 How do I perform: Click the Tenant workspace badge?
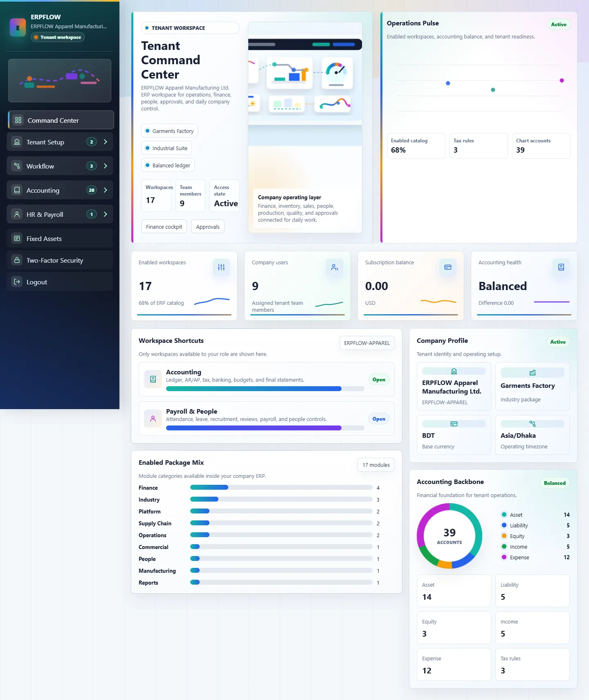click(58, 37)
